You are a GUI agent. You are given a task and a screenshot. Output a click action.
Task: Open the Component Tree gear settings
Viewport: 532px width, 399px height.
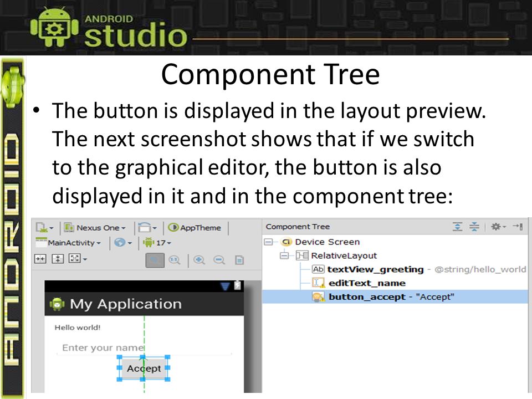tap(498, 226)
